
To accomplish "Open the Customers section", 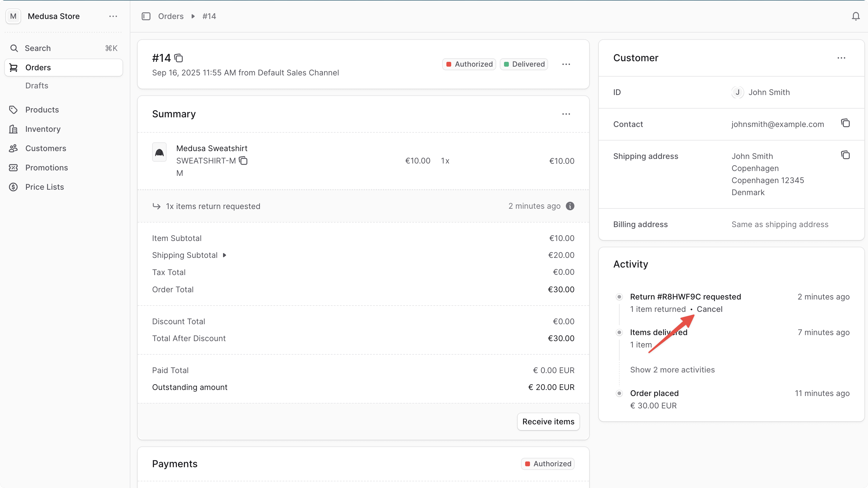I will tap(46, 148).
